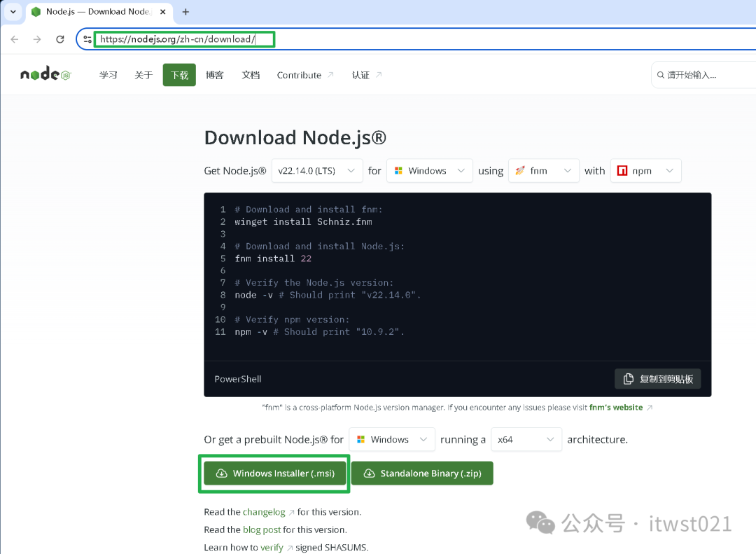Open a new browser tab
The width and height of the screenshot is (756, 554).
[x=185, y=12]
